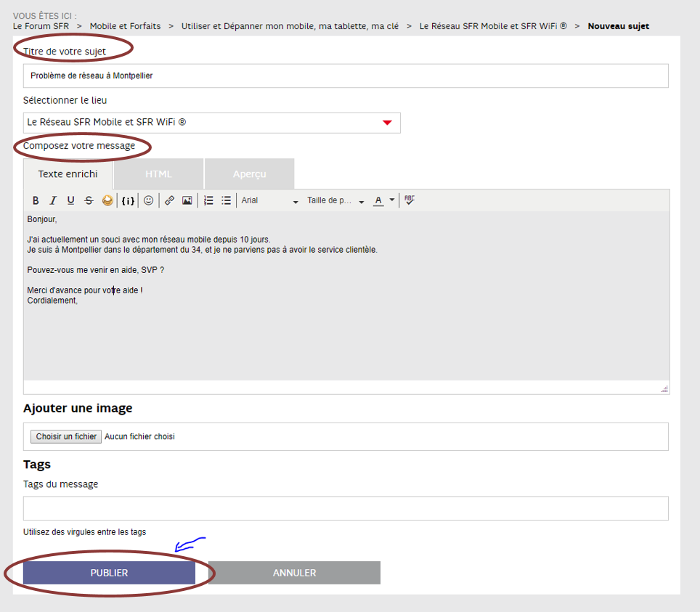The width and height of the screenshot is (700, 612).
Task: Click the PUBLIER button
Action: pos(108,572)
